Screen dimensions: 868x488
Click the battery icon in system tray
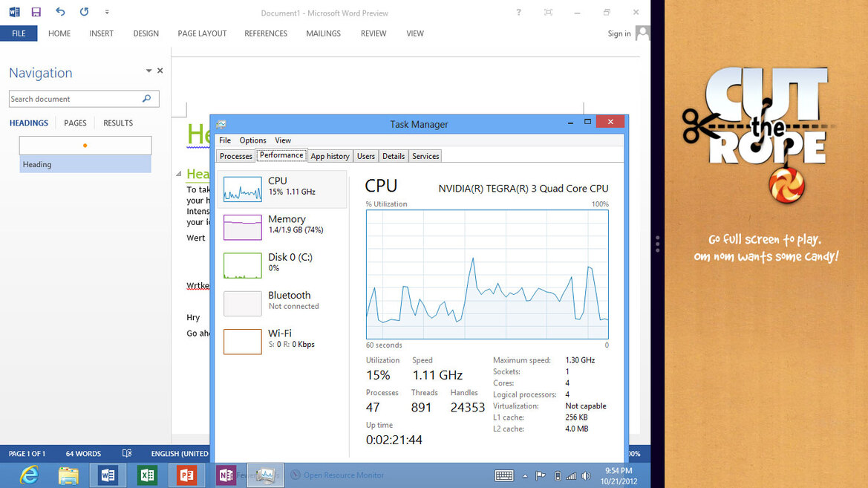coord(558,476)
